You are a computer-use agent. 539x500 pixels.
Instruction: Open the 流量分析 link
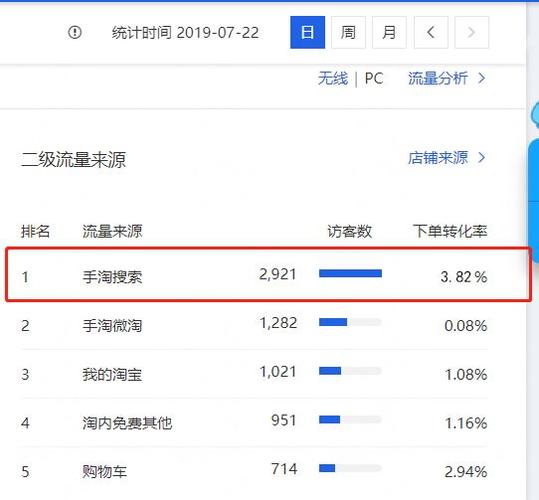coord(438,79)
